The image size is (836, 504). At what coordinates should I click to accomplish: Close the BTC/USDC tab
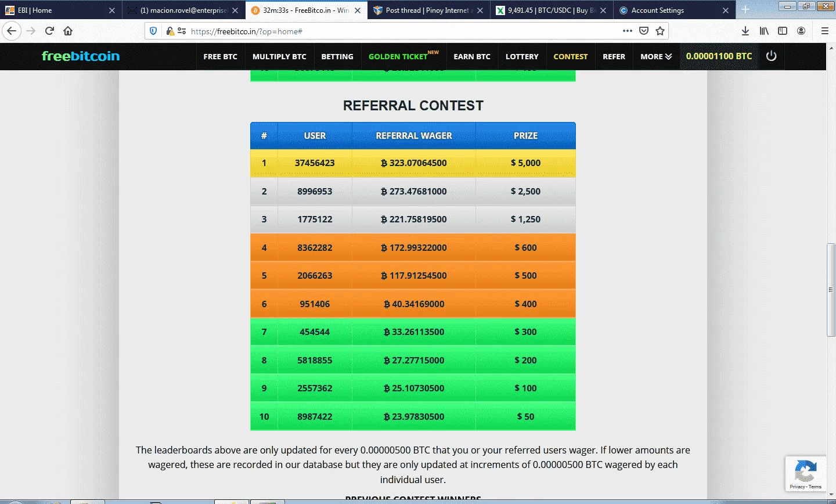pos(603,10)
